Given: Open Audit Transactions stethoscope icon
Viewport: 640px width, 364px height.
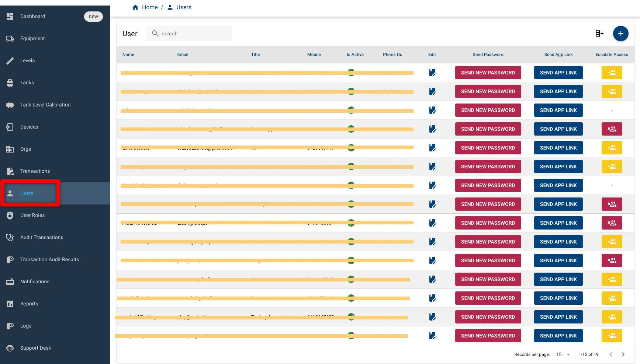Looking at the screenshot, I should point(10,238).
